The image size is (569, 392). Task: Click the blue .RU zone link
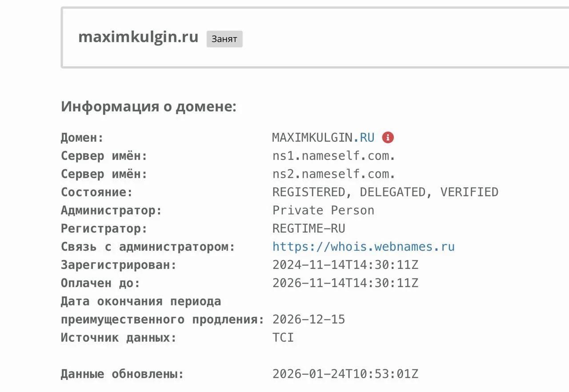[x=364, y=138]
